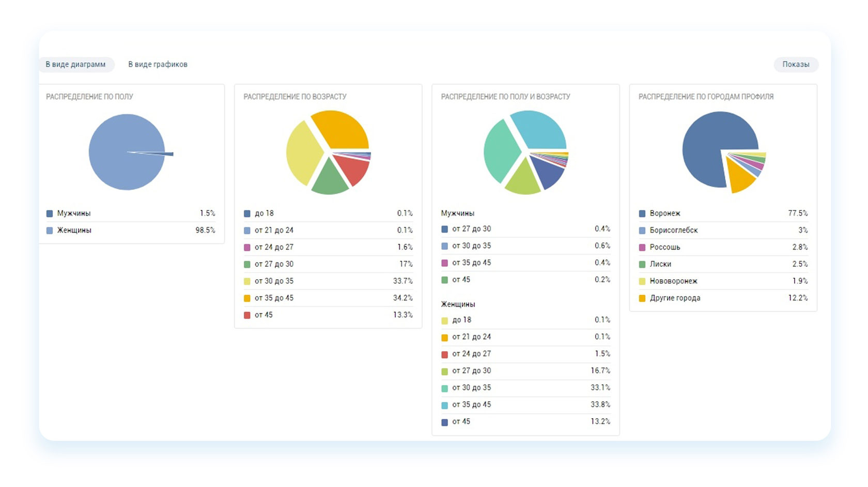Switch to the 'В виде графиков' view
Viewport: 868px width, 487px height.
(x=158, y=65)
